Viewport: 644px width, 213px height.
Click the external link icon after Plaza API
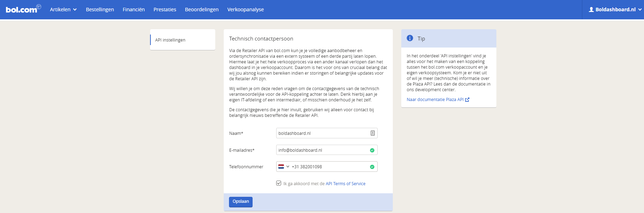point(467,100)
